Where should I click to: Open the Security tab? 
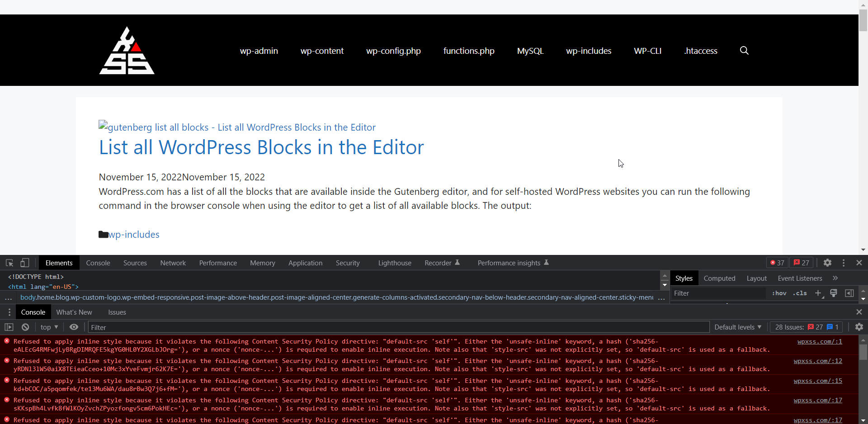click(348, 263)
